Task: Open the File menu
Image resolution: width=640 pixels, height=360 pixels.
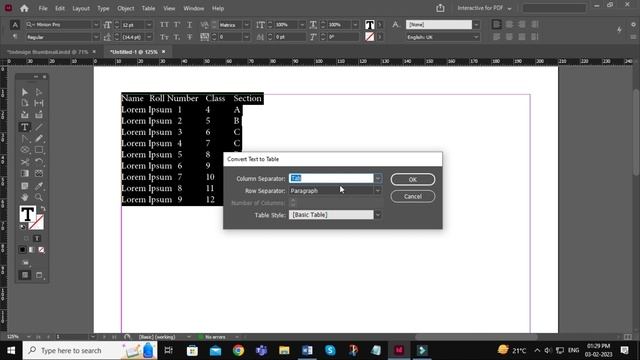Action: (43, 8)
